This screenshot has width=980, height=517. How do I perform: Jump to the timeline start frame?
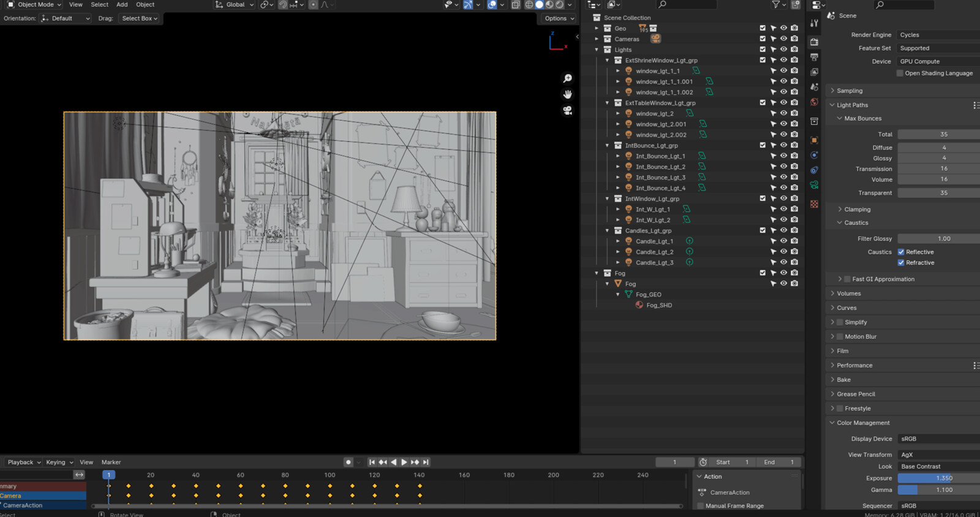tap(372, 462)
